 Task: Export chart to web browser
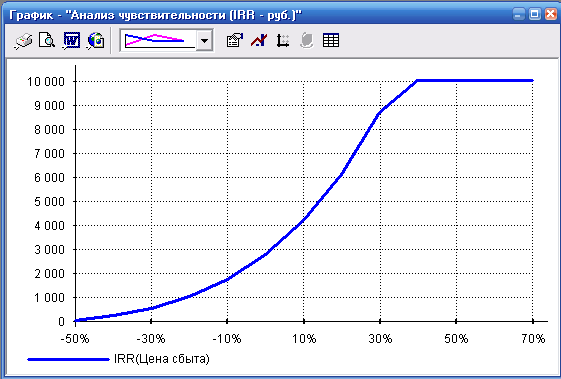tap(96, 40)
